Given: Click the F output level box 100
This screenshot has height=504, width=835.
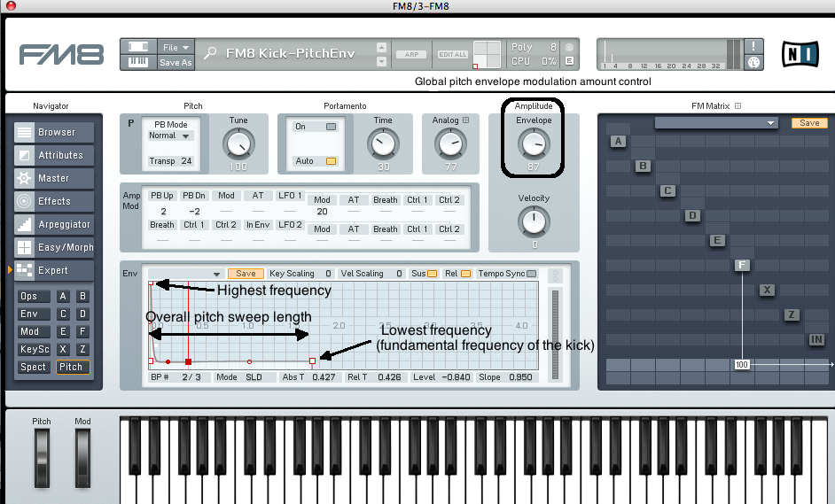Looking at the screenshot, I should (742, 365).
